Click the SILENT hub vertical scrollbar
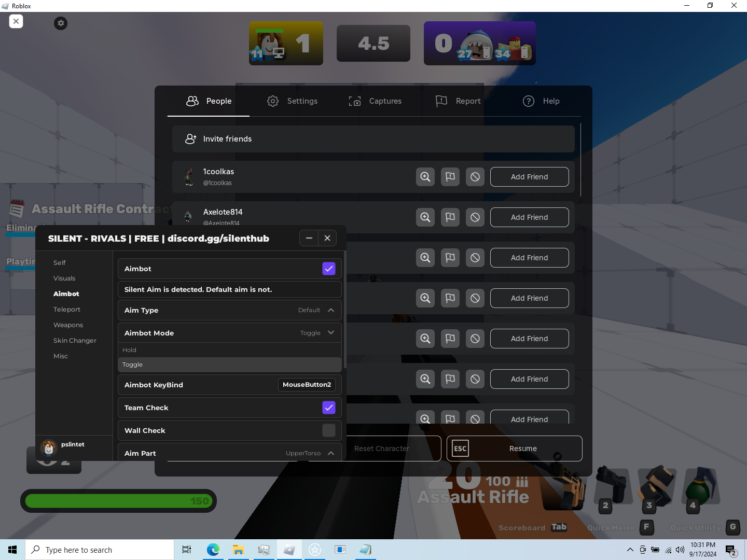 344,310
